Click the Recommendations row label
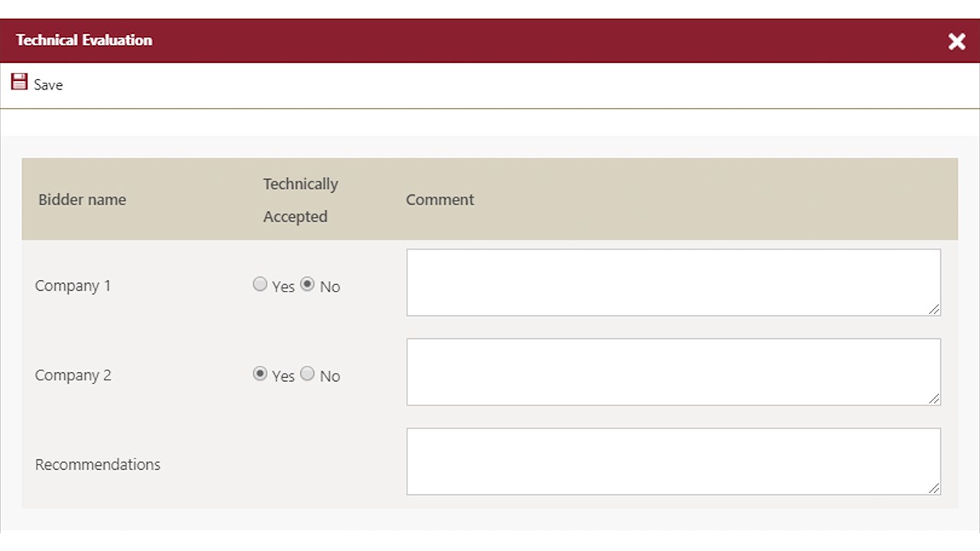 98,465
